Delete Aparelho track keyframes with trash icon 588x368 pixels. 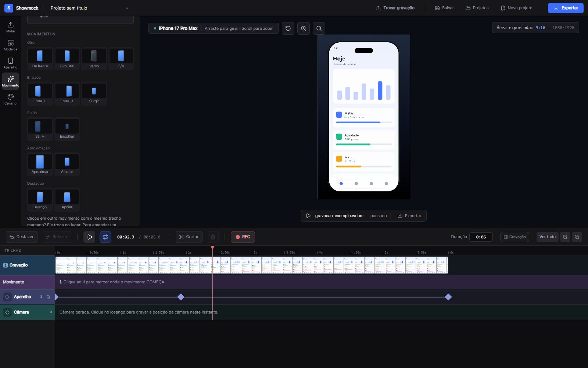click(x=48, y=297)
